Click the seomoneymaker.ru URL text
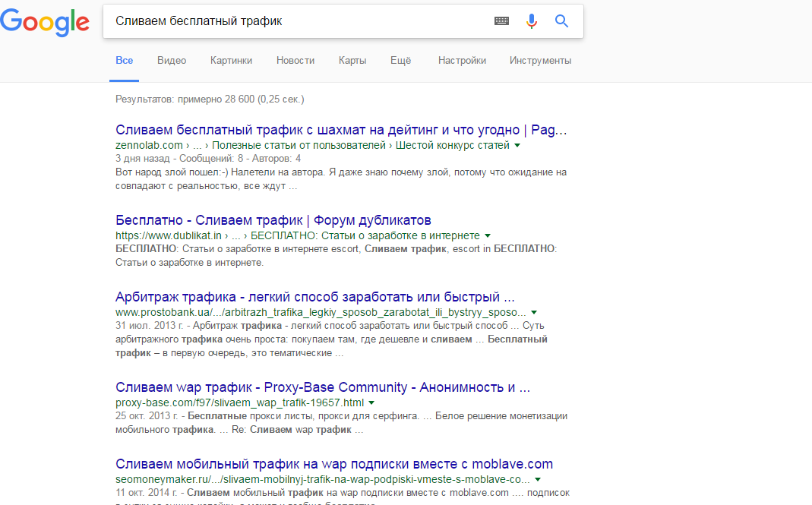812x505 pixels. [322, 479]
